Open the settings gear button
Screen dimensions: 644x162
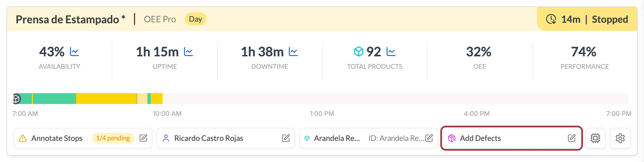point(620,138)
